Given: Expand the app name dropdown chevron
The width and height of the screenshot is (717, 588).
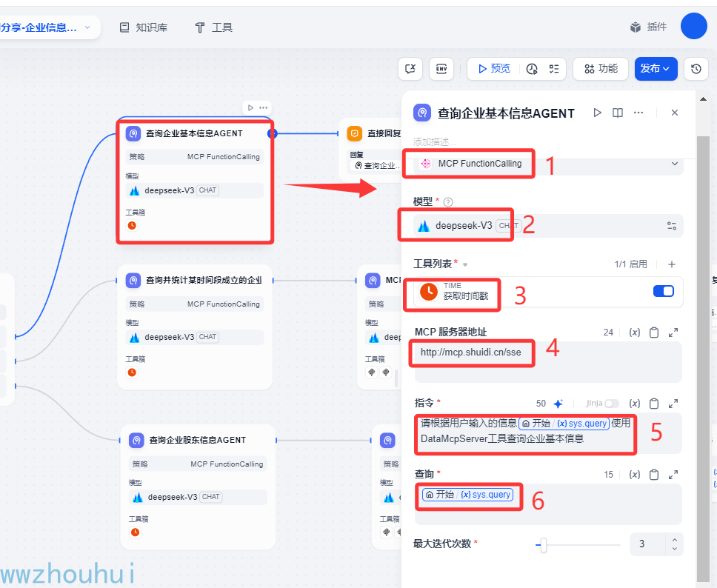Looking at the screenshot, I should [87, 27].
